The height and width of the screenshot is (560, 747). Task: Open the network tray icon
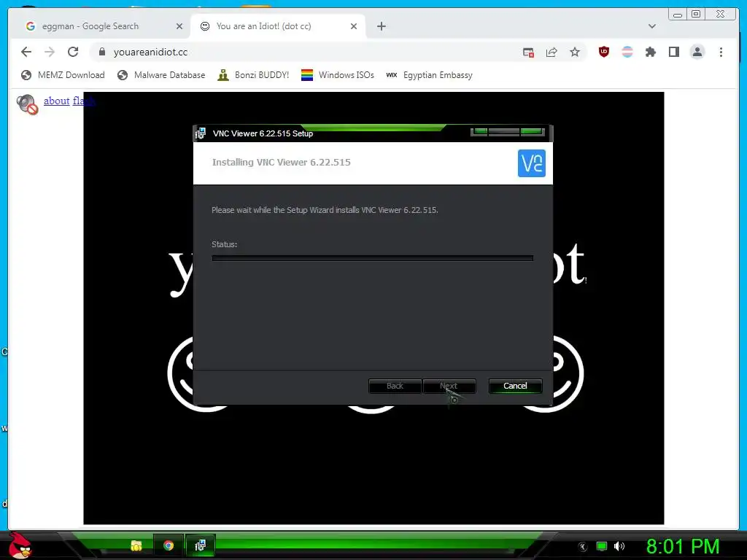point(602,546)
